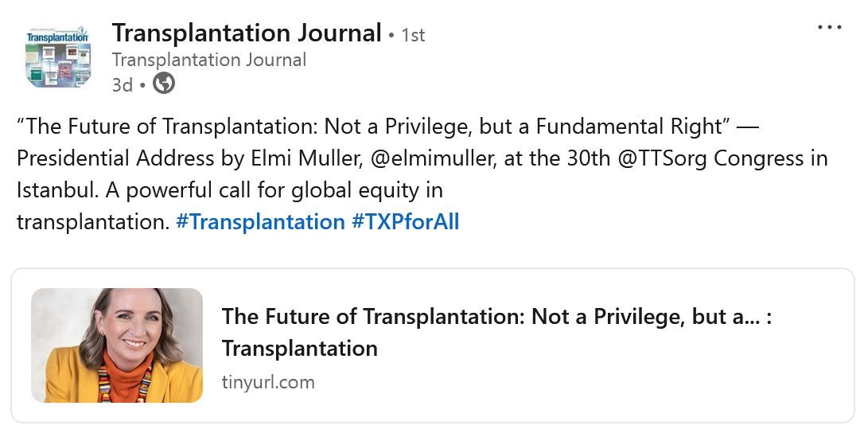
Task: Click the quoted address title in the post body
Action: [x=376, y=127]
